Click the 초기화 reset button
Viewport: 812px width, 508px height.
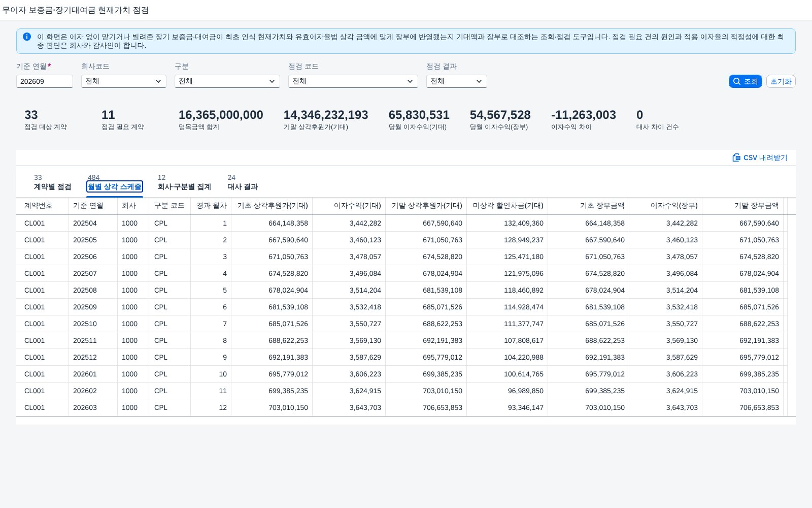click(781, 81)
